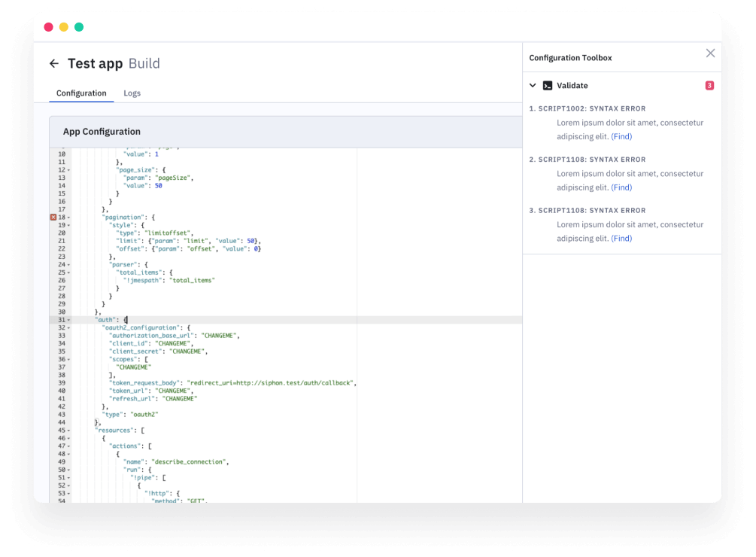Click "refresh_url" key on line 41
This screenshot has height=557, width=756.
point(132,399)
